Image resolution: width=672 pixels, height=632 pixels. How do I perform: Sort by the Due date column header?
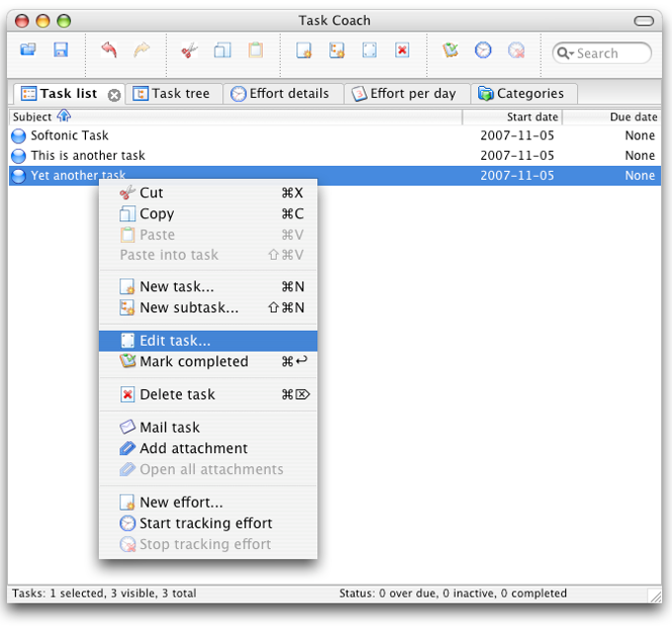[612, 117]
